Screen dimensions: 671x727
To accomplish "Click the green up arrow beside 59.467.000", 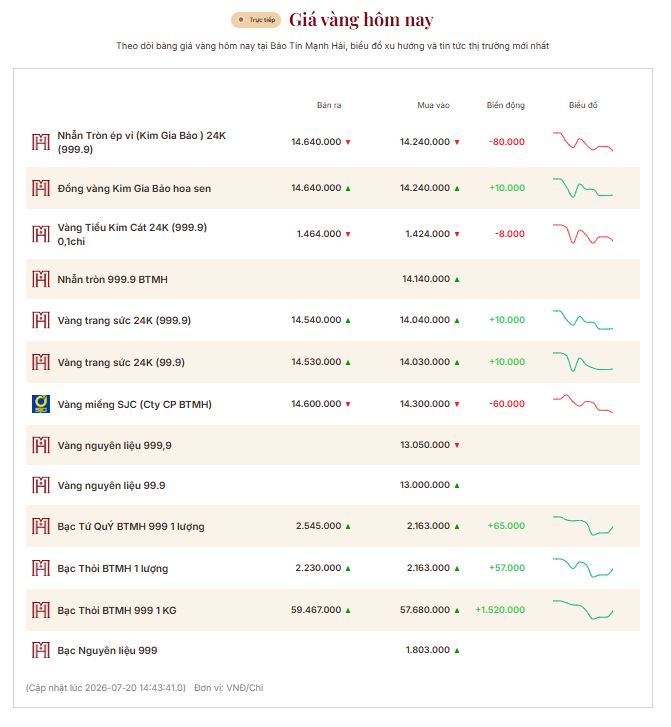I will click(348, 611).
